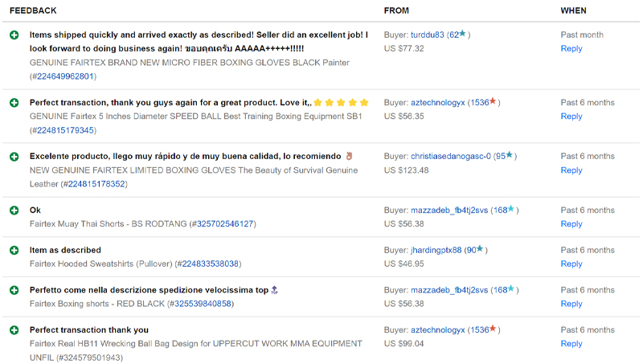Click green positive icon beside turddu83 feedback

click(14, 35)
